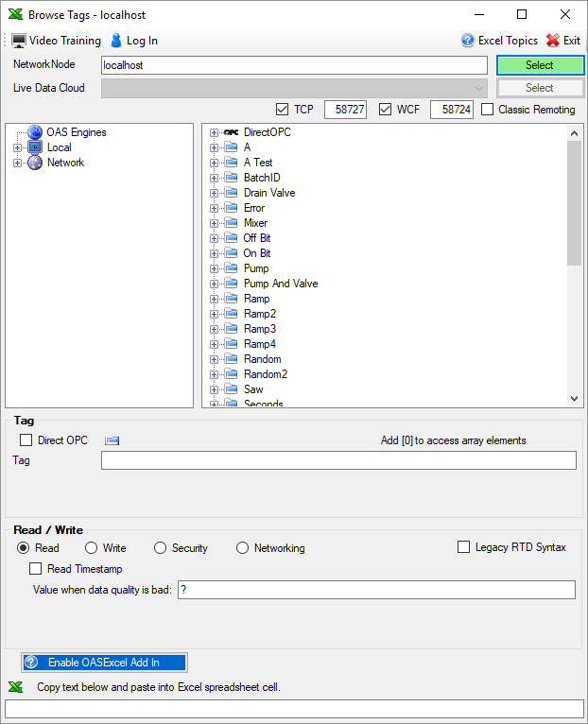This screenshot has height=724, width=588.
Task: Open Excel Topics help icon
Action: 467,41
